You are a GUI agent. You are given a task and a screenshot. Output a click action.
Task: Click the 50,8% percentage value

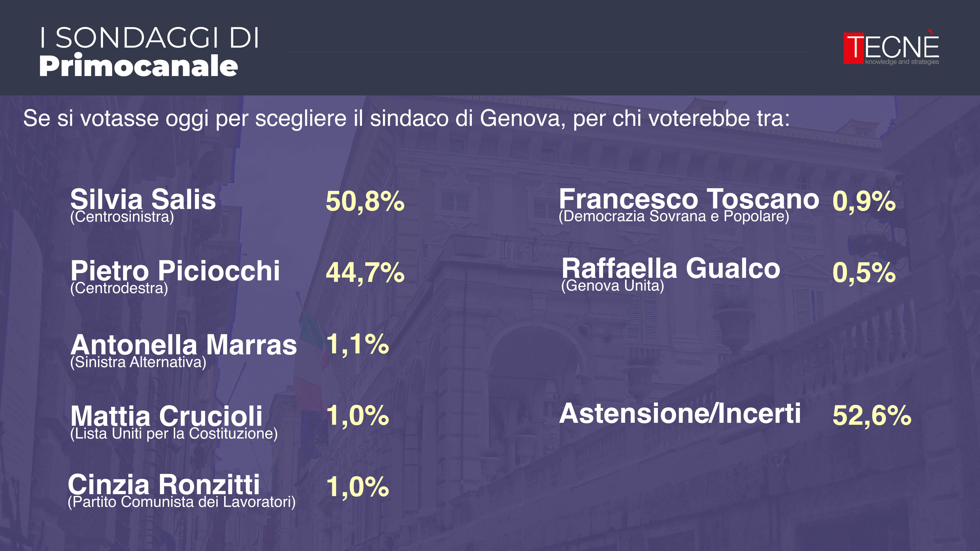(365, 201)
